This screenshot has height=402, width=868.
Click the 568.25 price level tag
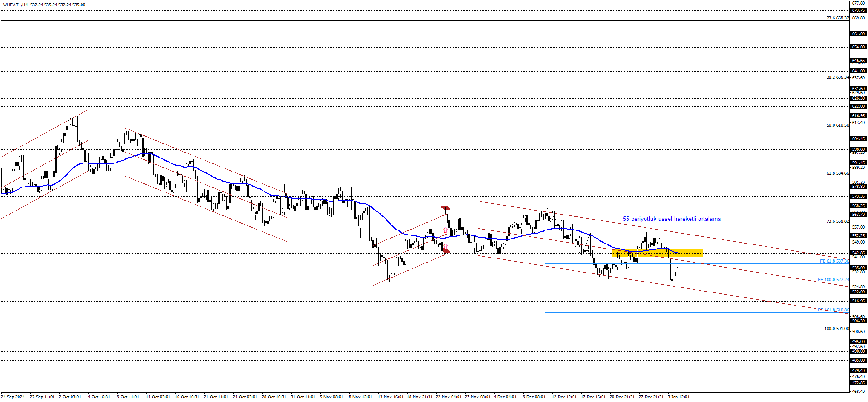858,206
